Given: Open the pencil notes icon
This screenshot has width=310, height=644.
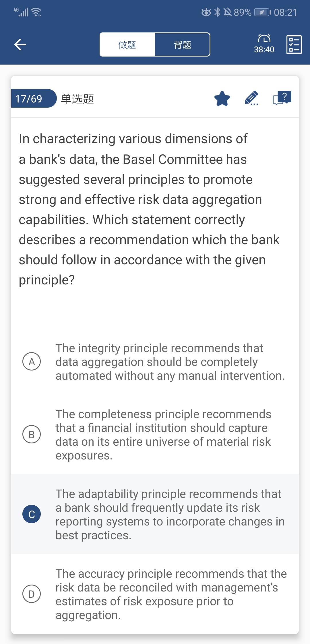Looking at the screenshot, I should (x=251, y=98).
